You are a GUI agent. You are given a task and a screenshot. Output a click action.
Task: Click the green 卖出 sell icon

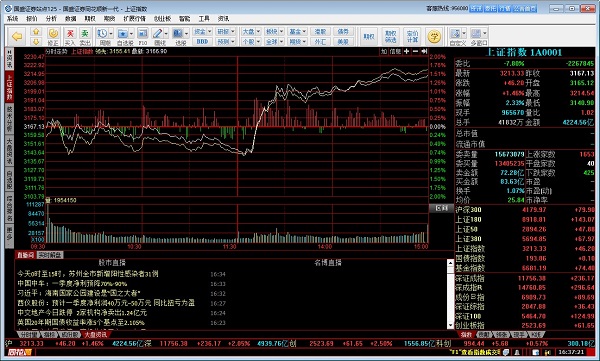[x=85, y=36]
